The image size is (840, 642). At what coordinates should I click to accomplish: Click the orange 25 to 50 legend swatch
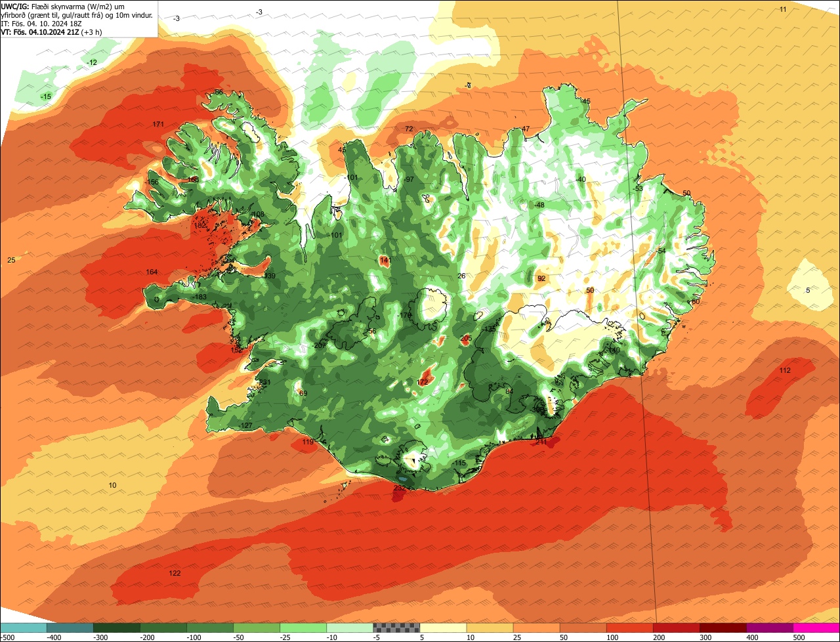536,628
